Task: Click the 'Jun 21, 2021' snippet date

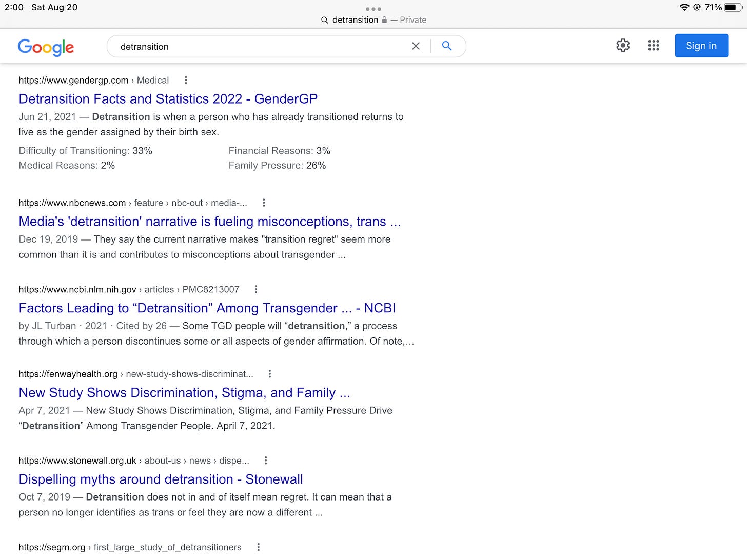Action: 47,116
